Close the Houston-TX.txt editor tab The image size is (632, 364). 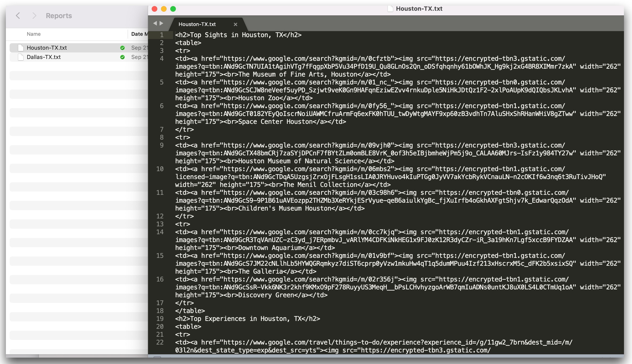pos(235,24)
